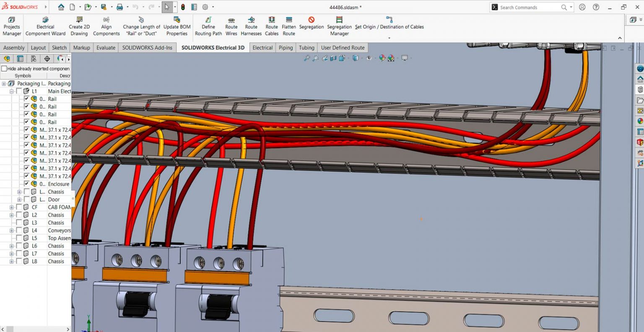Click Change Length of Rail or Duct
This screenshot has height=332, width=644.
pos(141,26)
